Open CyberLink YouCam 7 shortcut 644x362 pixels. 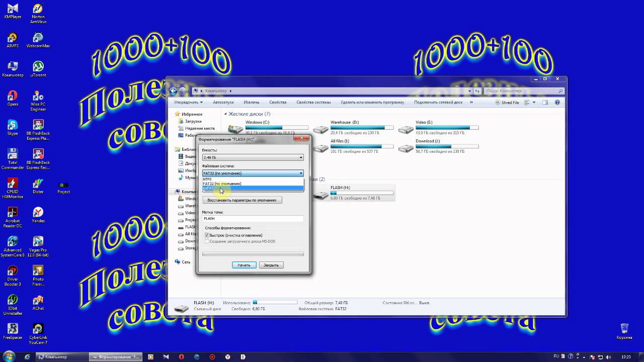coord(38,334)
